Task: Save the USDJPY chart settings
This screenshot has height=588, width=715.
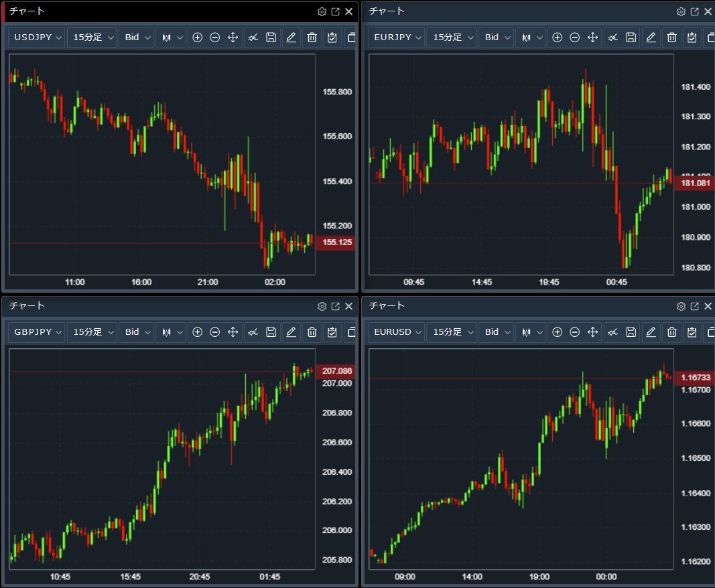Action: point(271,38)
